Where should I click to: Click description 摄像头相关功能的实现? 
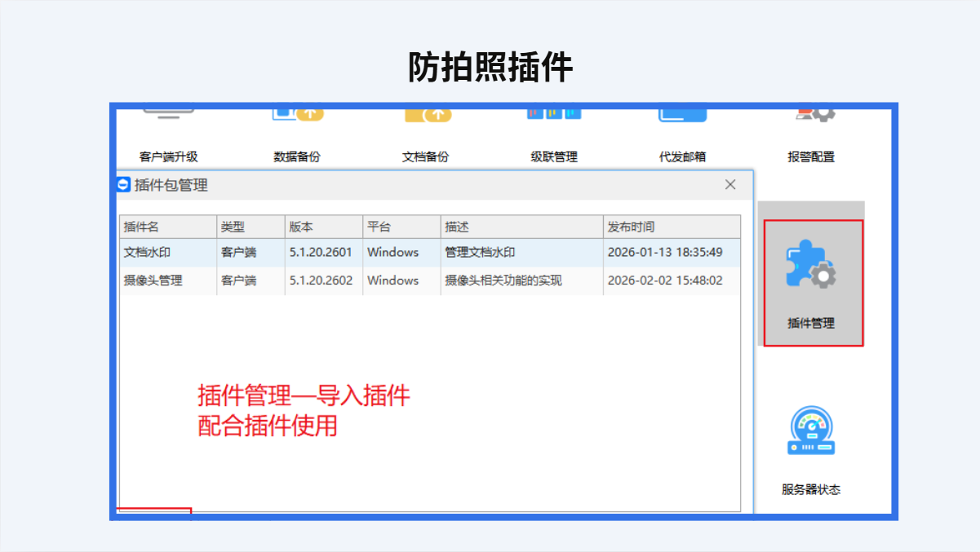click(503, 280)
